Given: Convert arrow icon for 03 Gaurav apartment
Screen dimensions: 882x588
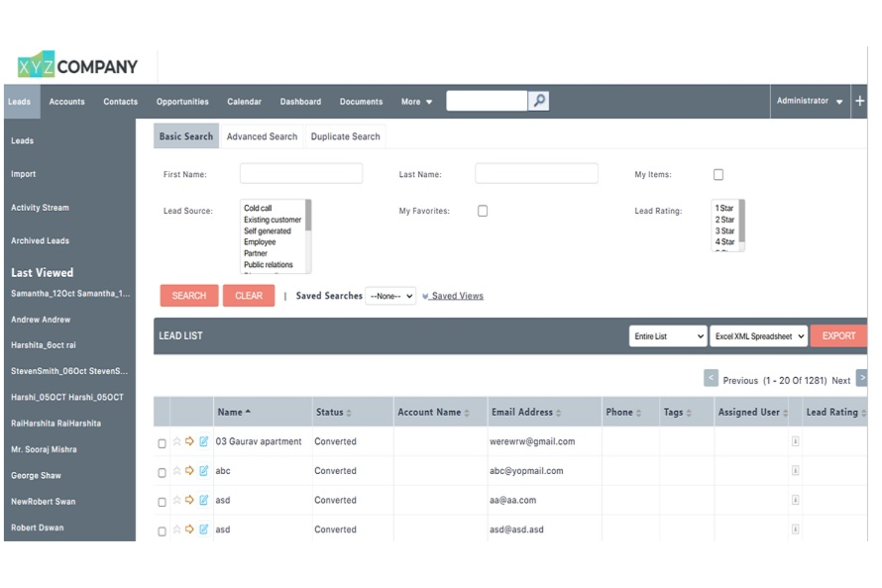Looking at the screenshot, I should pyautogui.click(x=190, y=441).
